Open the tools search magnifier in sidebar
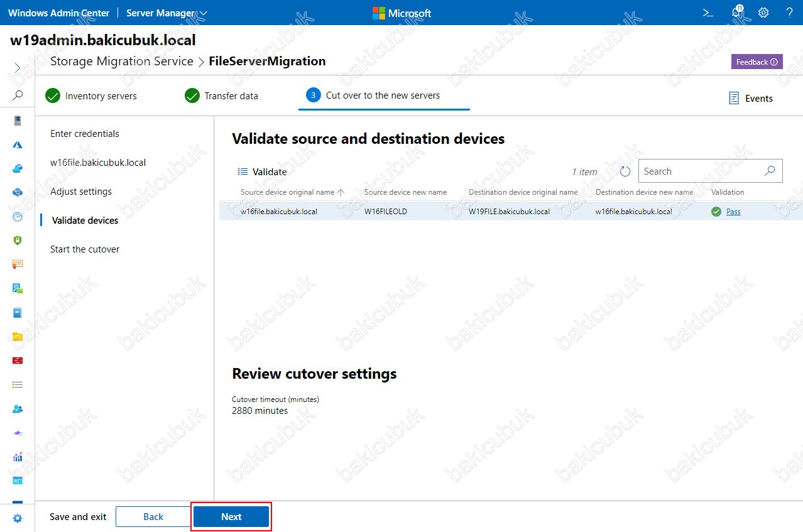This screenshot has width=803, height=532. pos(18,95)
